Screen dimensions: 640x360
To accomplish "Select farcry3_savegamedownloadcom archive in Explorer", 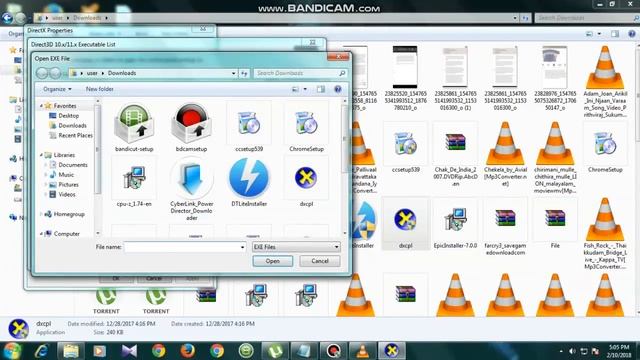I will coord(505,227).
